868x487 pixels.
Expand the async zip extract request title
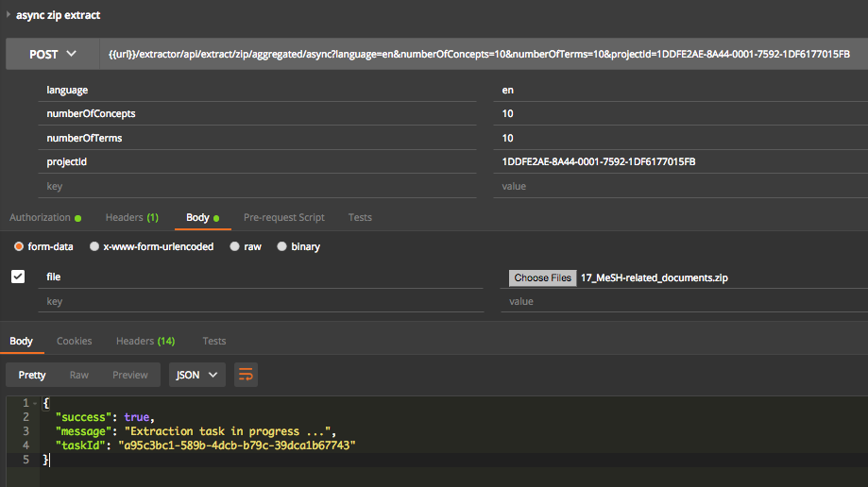(9, 15)
